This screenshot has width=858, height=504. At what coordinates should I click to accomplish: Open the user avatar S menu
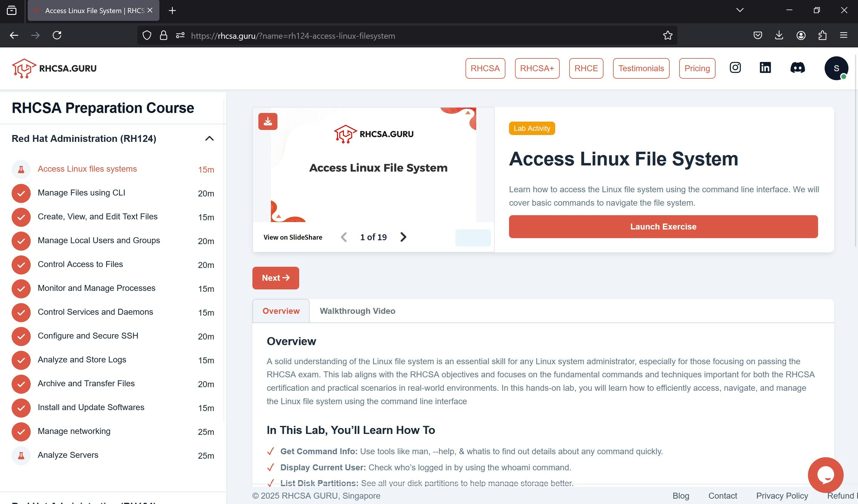(x=836, y=68)
